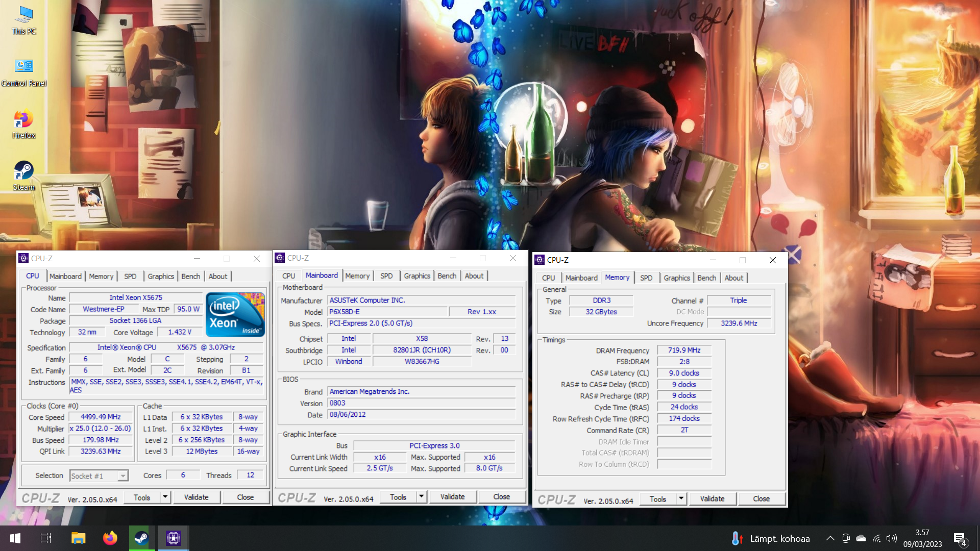
Task: Open Graphics tab in left CPU-Z window
Action: tap(161, 276)
